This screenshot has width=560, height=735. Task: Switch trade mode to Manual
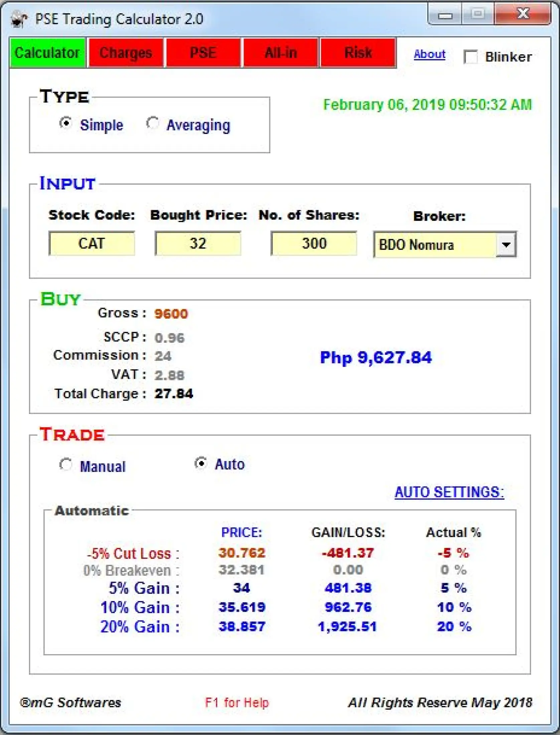(65, 464)
